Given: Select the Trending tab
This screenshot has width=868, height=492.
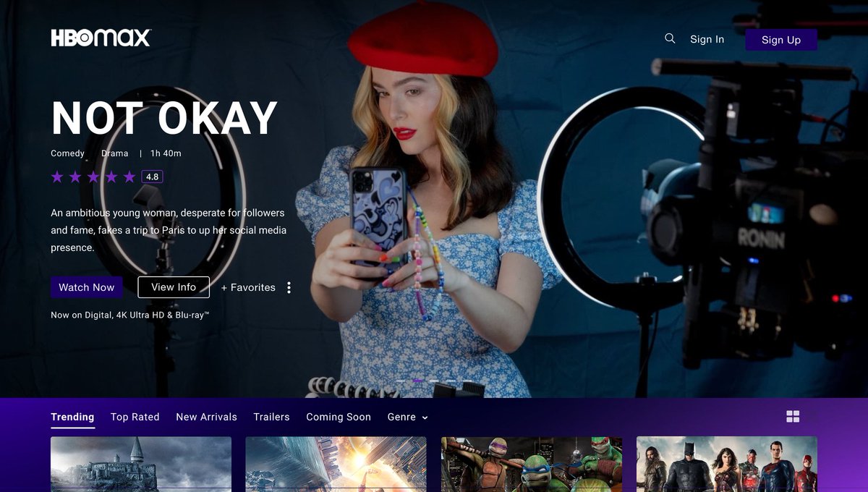Looking at the screenshot, I should pyautogui.click(x=72, y=417).
